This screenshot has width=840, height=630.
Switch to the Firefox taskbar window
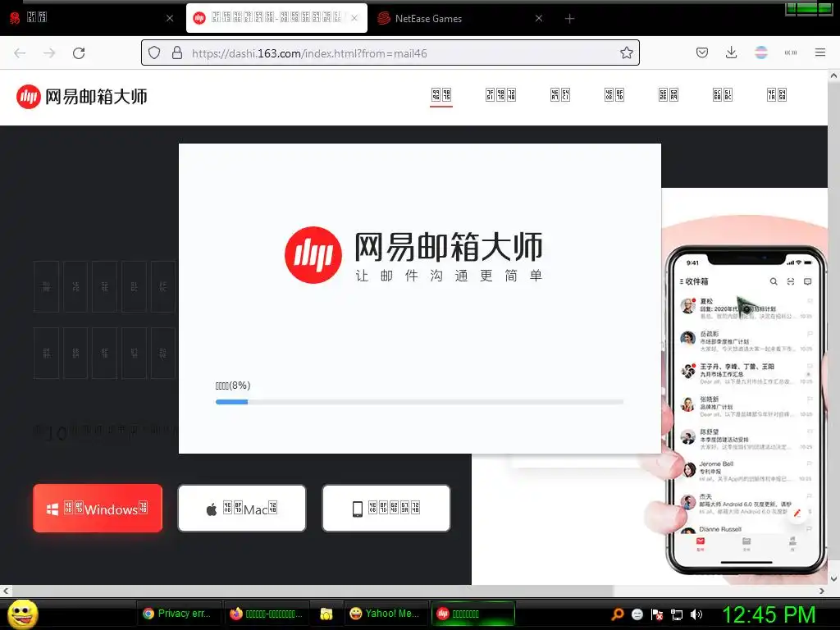point(267,614)
